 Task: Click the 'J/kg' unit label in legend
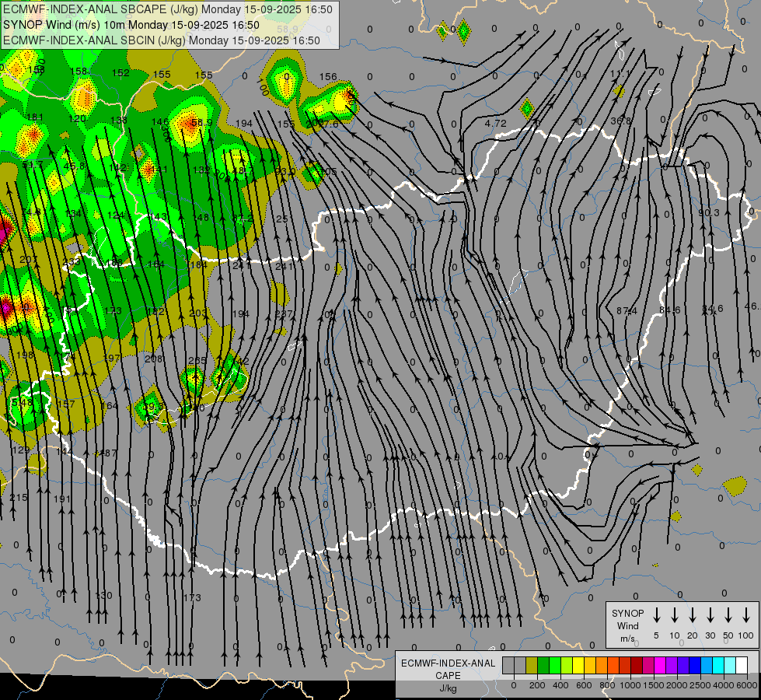pos(448,688)
